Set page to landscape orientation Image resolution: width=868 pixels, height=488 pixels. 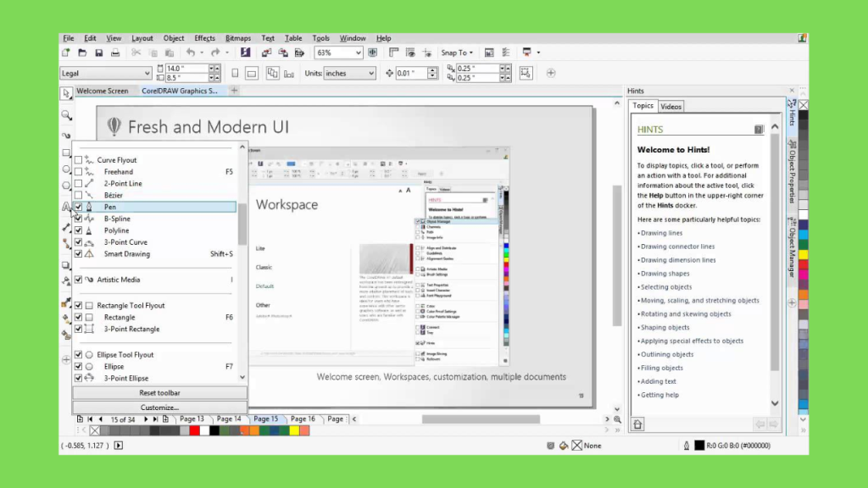(x=251, y=73)
